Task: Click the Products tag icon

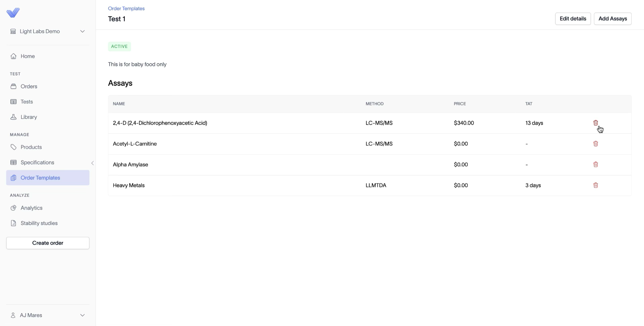Action: pos(13,147)
